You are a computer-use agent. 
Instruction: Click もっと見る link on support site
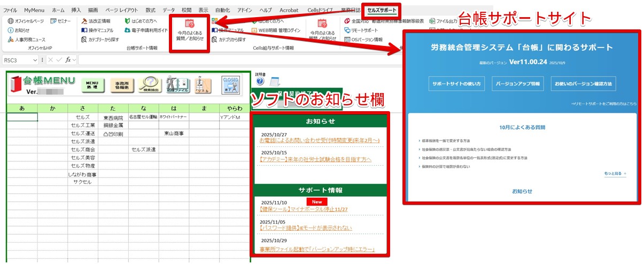(x=615, y=174)
